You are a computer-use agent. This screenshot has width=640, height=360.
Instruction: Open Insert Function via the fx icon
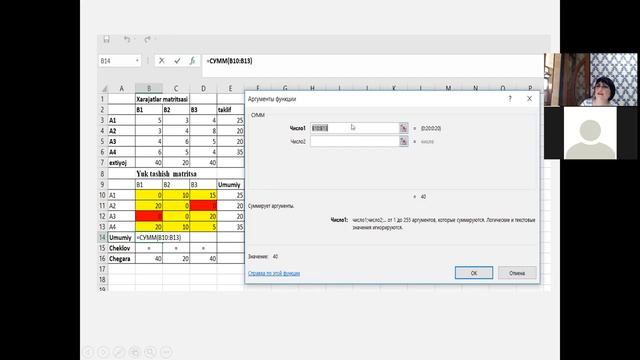click(192, 61)
